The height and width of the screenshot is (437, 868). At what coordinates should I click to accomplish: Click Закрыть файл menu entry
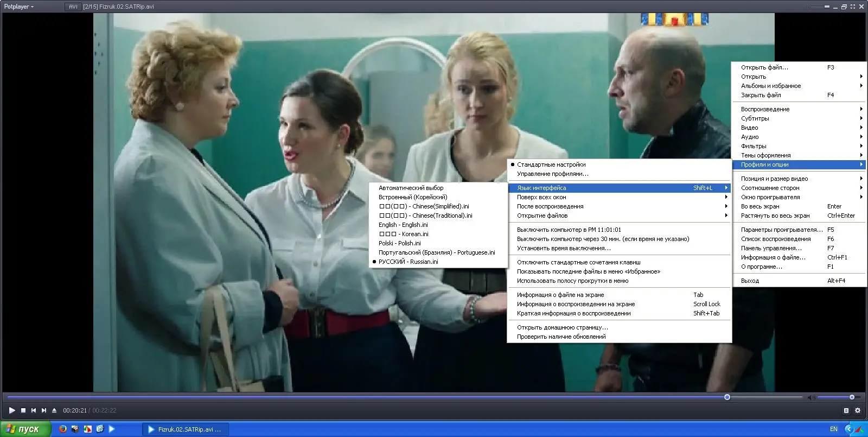(x=799, y=95)
